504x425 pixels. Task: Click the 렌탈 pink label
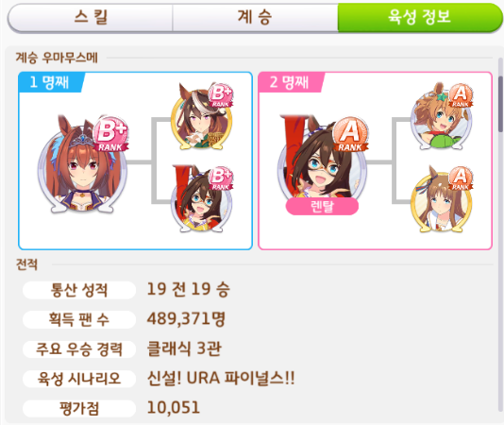coord(322,206)
